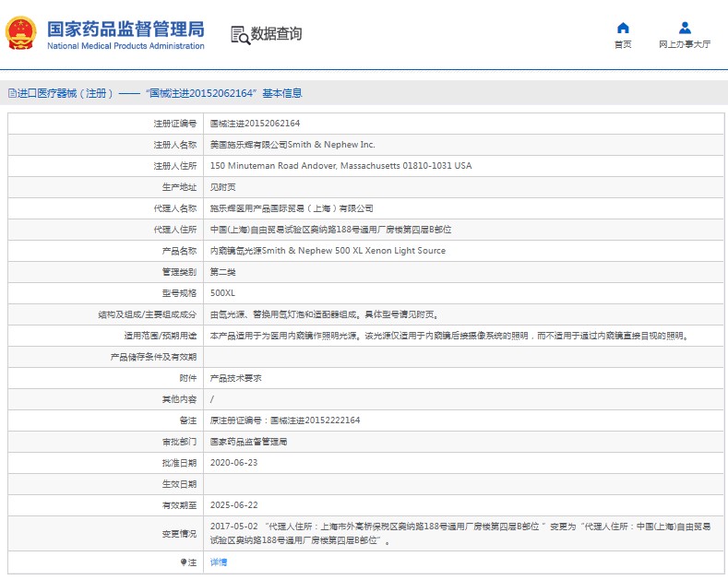Click the 代理人名称 row label

coord(175,208)
